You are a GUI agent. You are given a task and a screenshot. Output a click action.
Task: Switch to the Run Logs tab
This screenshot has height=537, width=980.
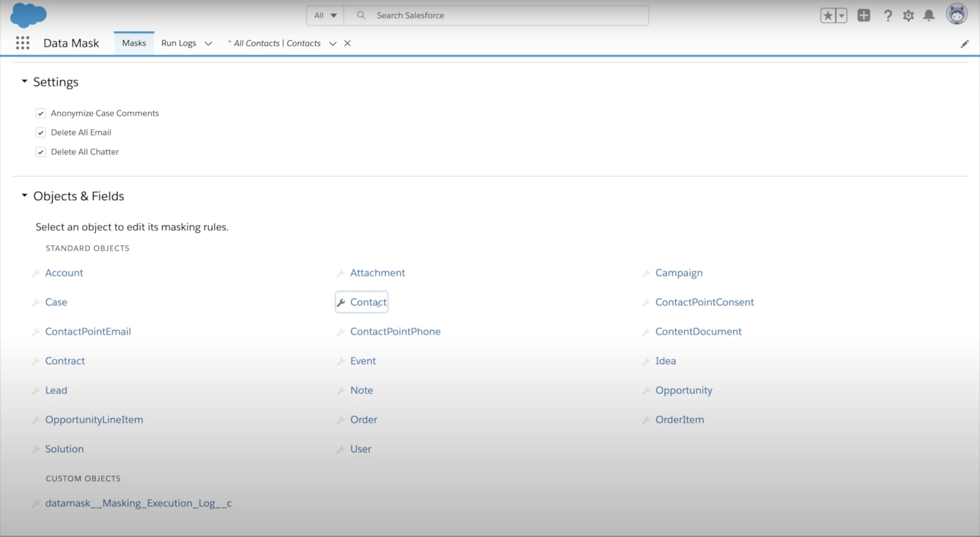coord(179,43)
